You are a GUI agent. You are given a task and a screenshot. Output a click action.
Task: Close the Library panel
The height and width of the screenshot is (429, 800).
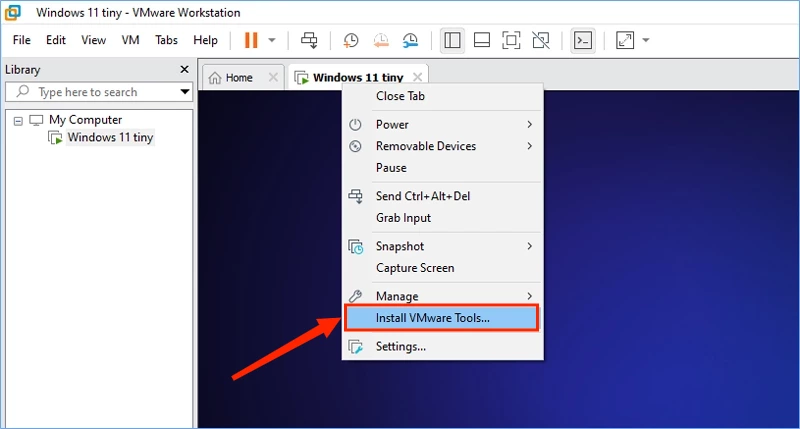185,69
